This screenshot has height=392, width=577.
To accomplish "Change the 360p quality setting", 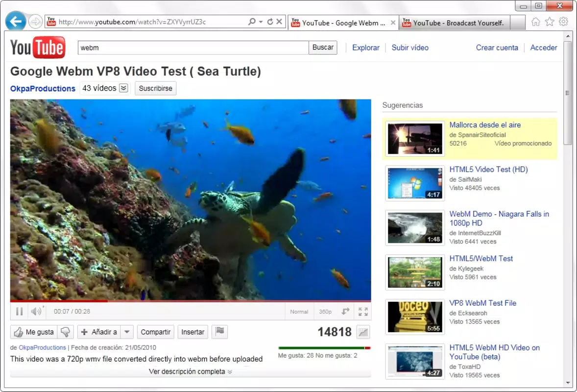I will click(x=325, y=311).
